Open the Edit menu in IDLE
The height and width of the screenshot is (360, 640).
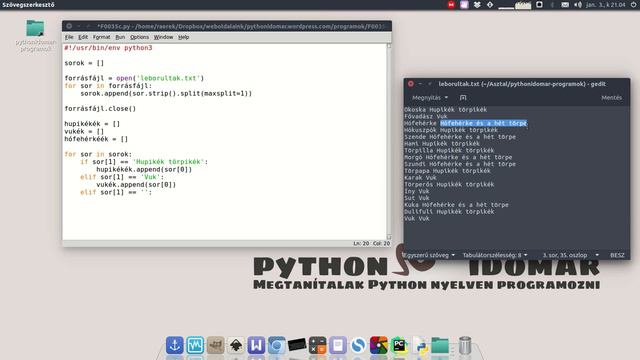pos(83,37)
